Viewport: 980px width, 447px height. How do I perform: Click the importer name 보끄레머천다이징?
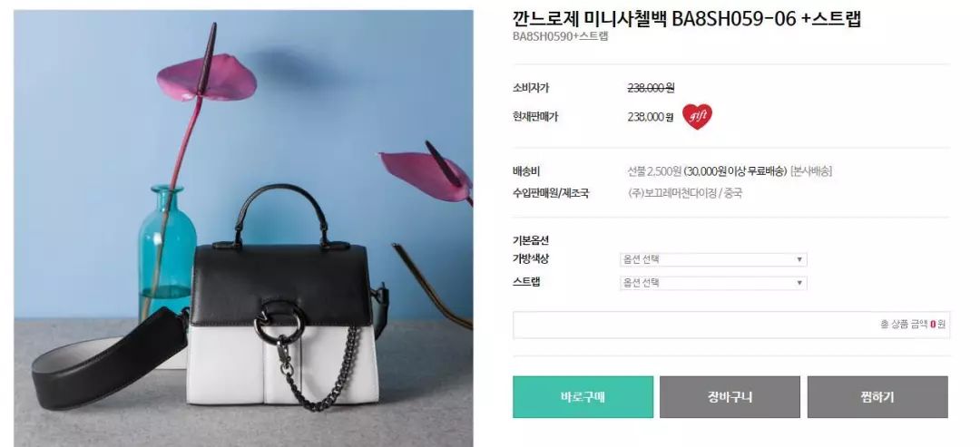click(681, 193)
